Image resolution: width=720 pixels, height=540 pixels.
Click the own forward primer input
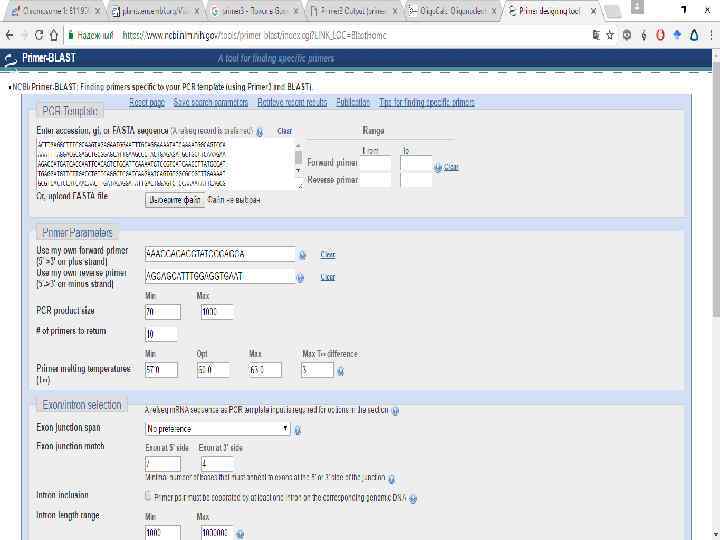coord(220,254)
